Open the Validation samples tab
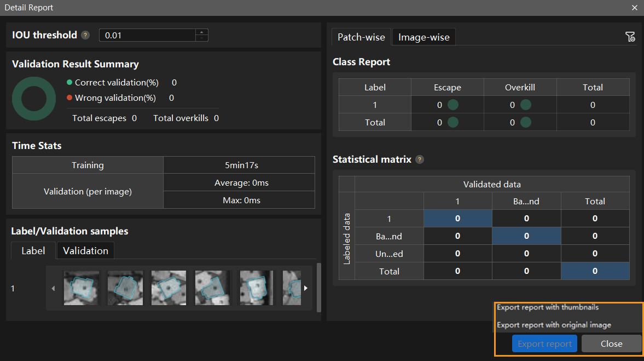This screenshot has height=361, width=644. coord(85,251)
